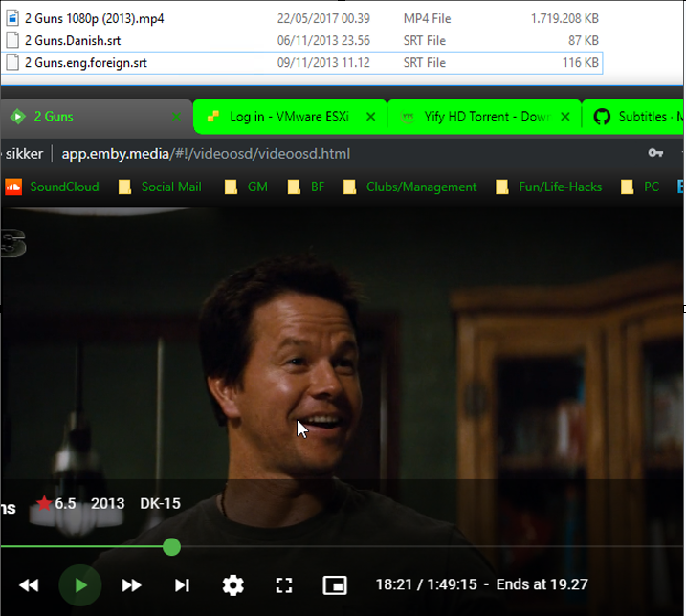Click the MP4 file icon of 2 Guns 1080p
Viewport: 686px width, 616px height.
click(x=12, y=18)
